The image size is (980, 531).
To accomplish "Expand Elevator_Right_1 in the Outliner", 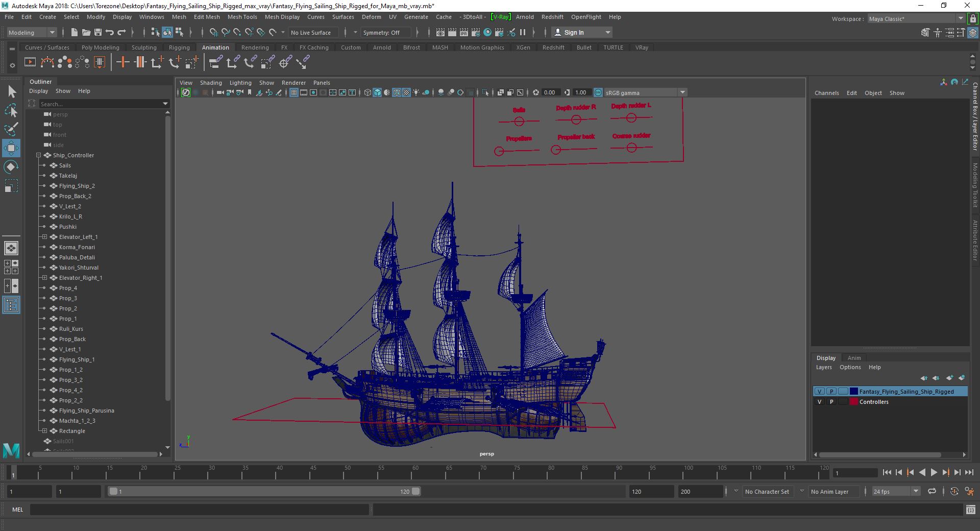I will tap(44, 278).
